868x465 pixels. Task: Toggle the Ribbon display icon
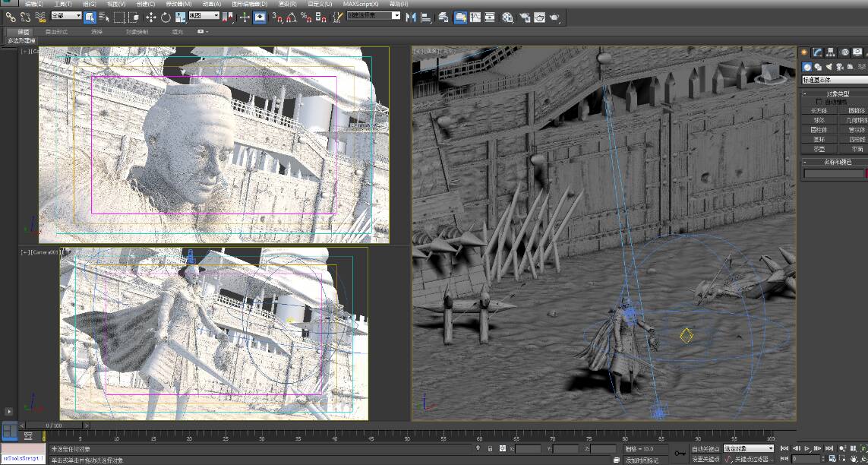(x=460, y=17)
